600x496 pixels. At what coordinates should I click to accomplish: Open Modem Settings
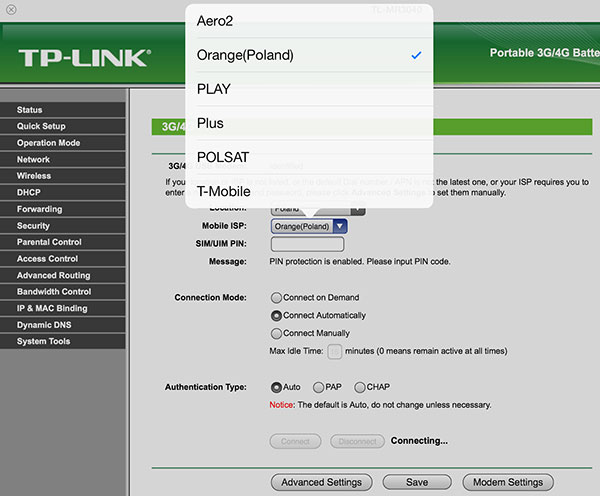pos(508,482)
